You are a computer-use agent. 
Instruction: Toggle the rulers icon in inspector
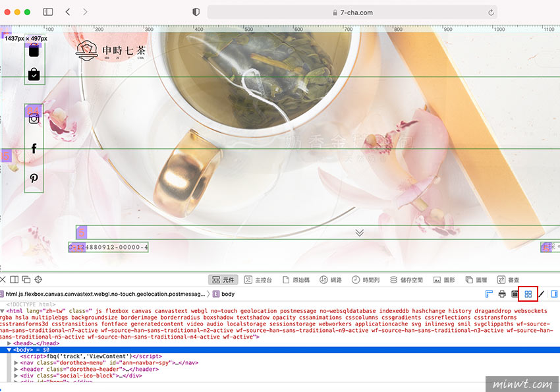click(489, 294)
